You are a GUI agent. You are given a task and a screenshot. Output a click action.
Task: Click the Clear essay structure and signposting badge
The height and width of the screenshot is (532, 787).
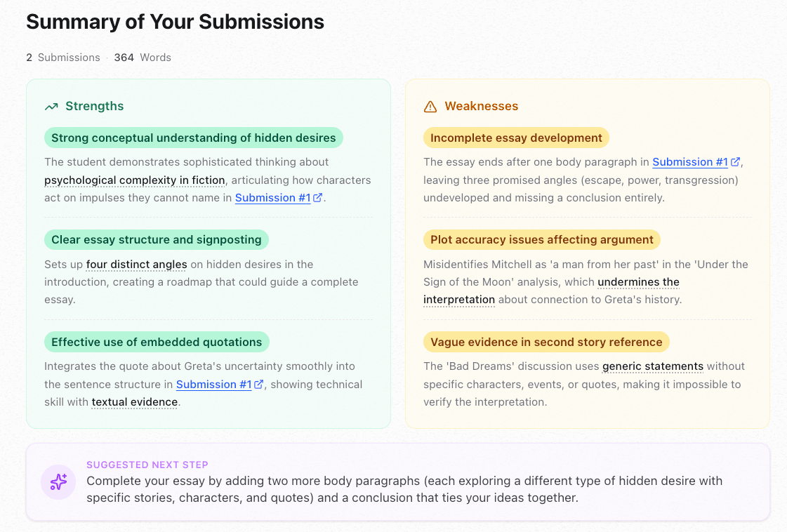click(156, 239)
